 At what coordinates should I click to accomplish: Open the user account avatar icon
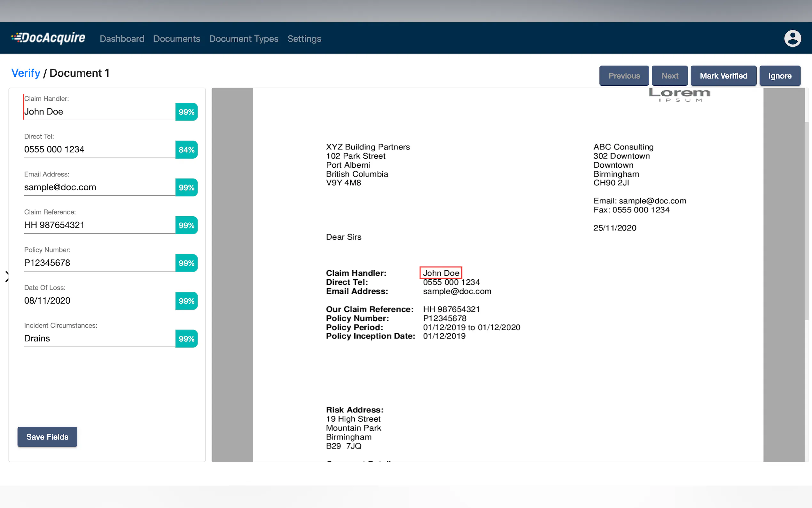tap(792, 38)
